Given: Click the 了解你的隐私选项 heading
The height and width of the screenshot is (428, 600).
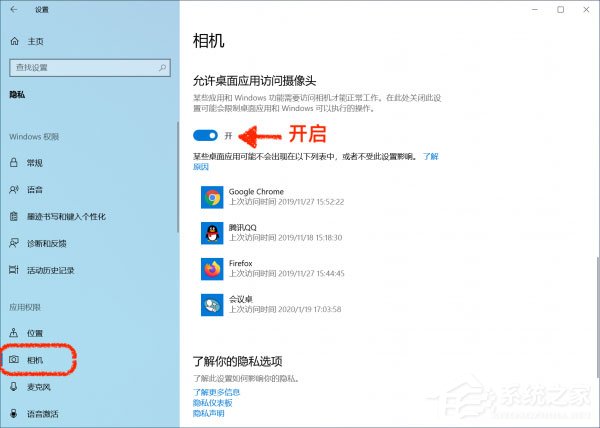Looking at the screenshot, I should pos(238,361).
